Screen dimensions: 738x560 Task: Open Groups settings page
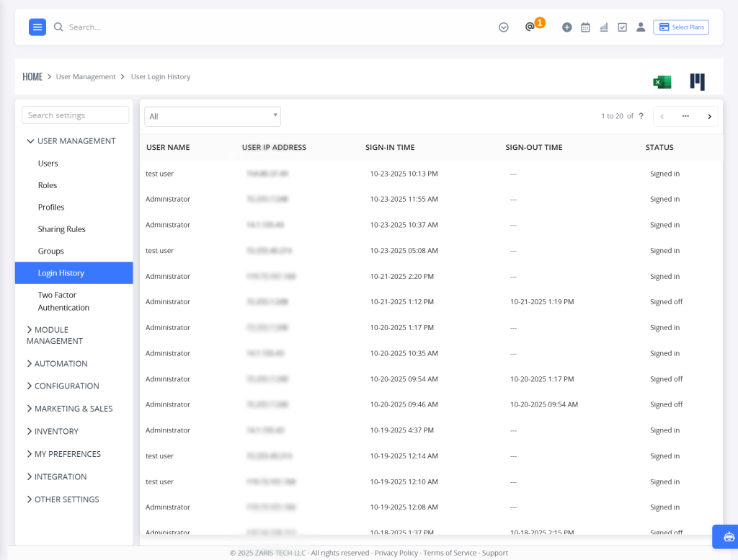pos(51,252)
